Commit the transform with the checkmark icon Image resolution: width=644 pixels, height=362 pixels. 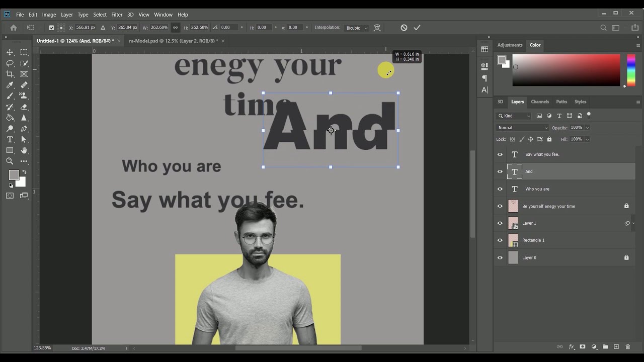tap(417, 28)
